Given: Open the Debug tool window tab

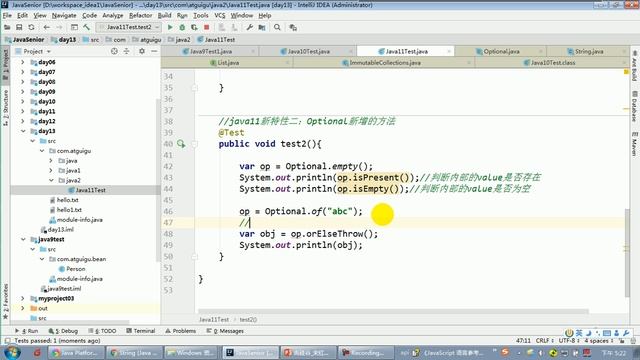Looking at the screenshot, I should coord(63,331).
